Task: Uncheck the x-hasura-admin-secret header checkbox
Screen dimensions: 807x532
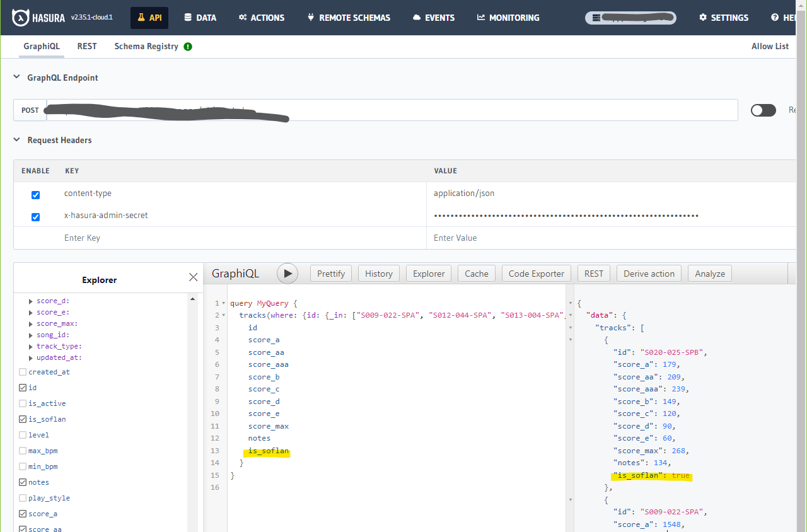Action: coord(35,217)
